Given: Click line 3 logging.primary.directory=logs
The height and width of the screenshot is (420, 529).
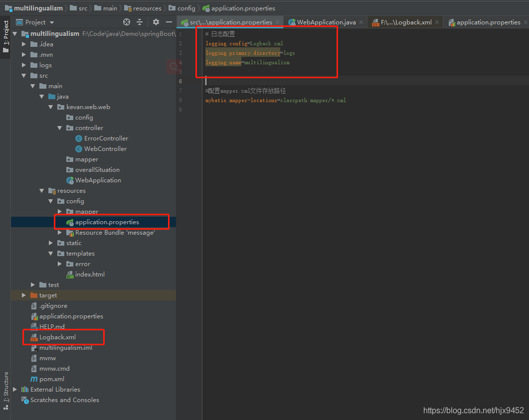Looking at the screenshot, I should click(x=250, y=53).
